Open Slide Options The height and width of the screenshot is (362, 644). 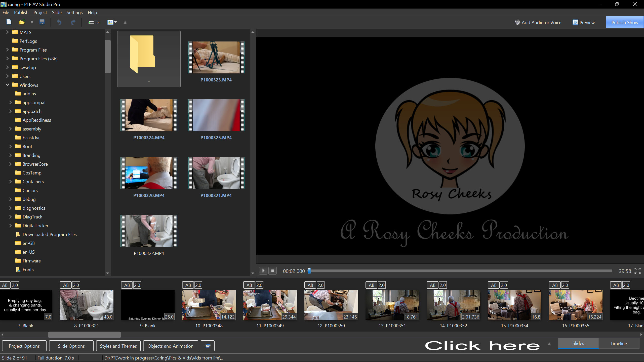pos(71,346)
